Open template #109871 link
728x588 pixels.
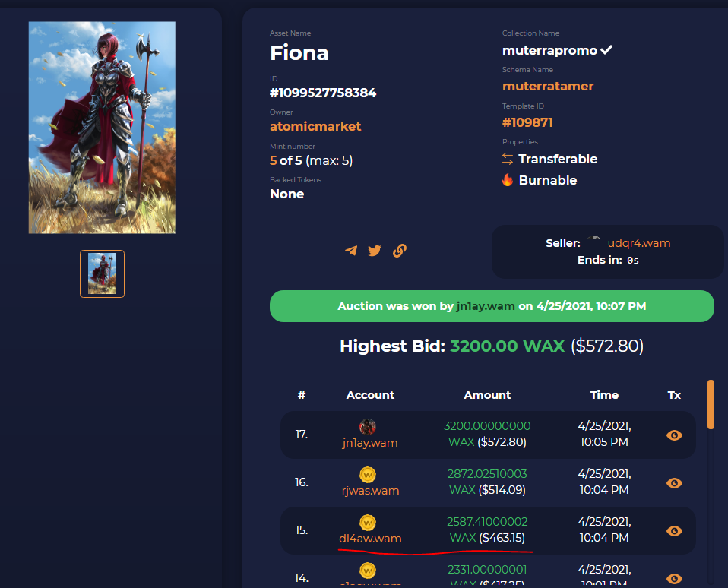coord(527,122)
